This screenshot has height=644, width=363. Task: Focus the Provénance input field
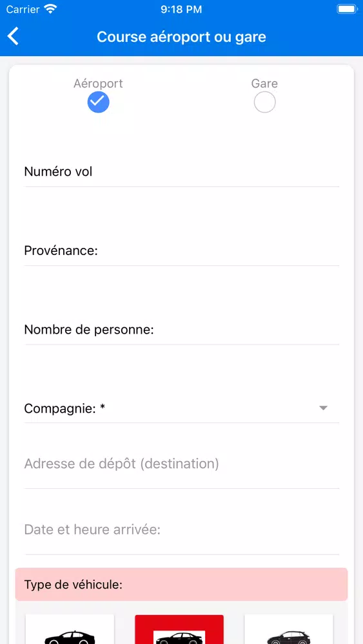[182, 251]
